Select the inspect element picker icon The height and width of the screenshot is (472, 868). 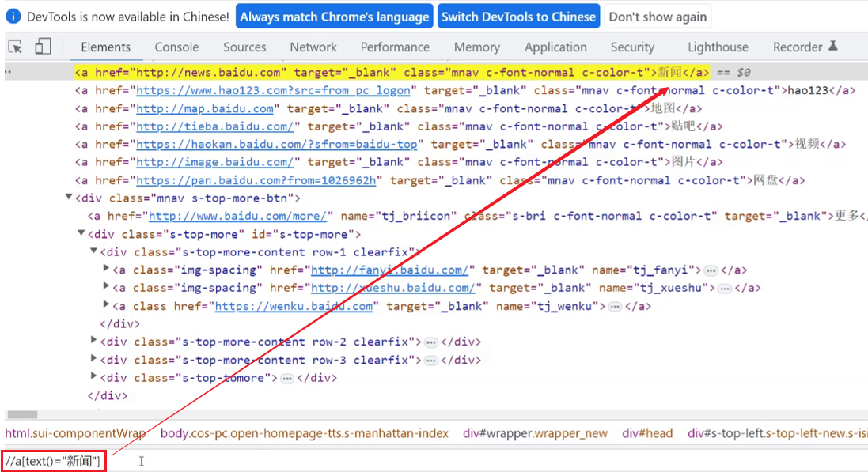pos(16,47)
